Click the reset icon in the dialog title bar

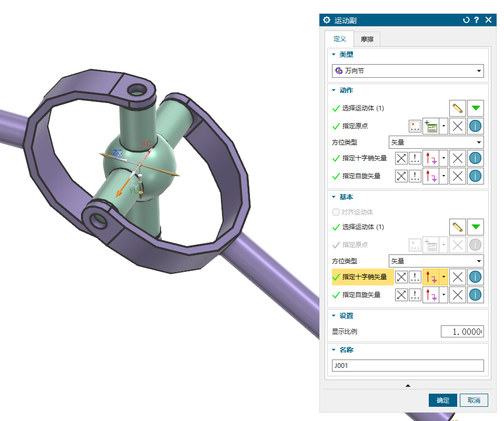[466, 20]
